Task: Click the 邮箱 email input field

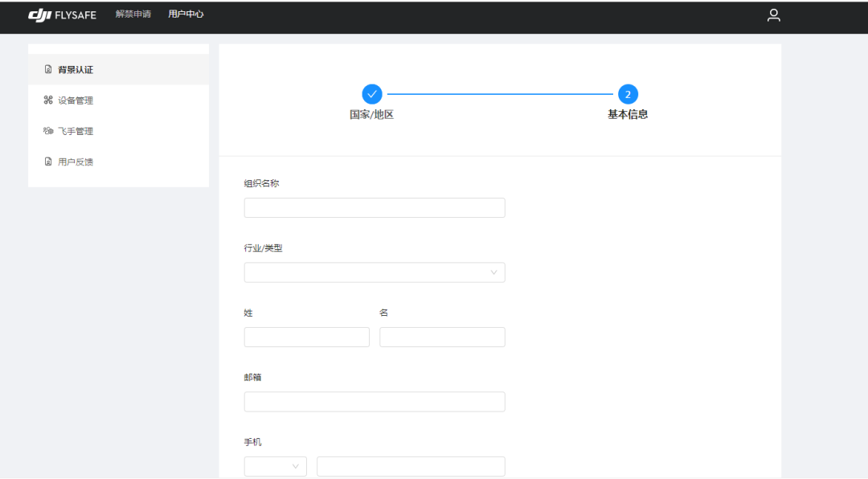Action: [x=375, y=402]
